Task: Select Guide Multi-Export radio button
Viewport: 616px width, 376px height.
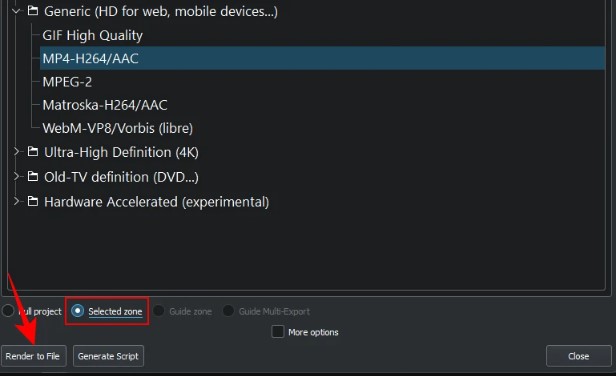Action: pos(228,311)
